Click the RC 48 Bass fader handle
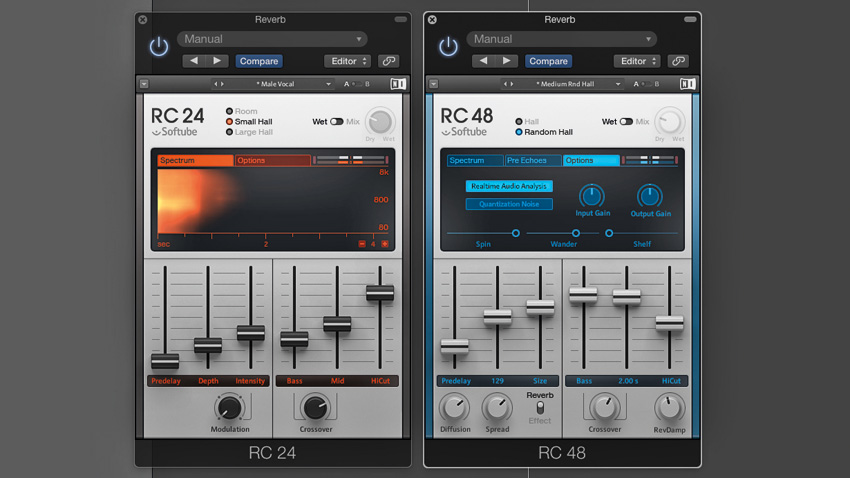This screenshot has height=478, width=850. 583,295
